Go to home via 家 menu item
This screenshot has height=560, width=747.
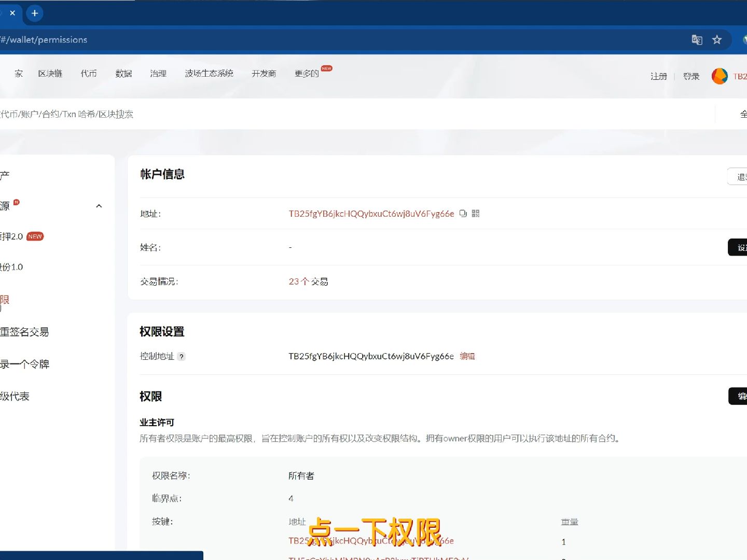pos(19,74)
